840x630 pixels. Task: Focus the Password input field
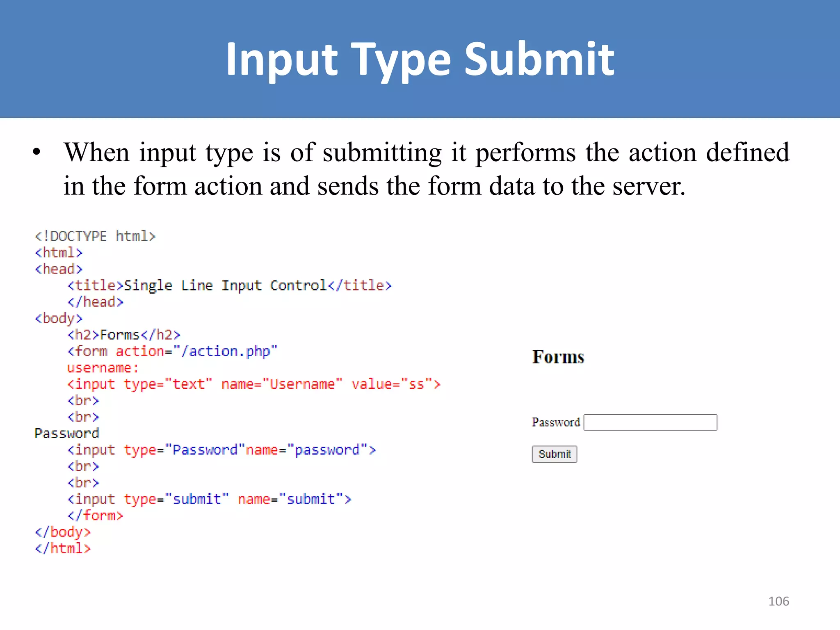650,422
